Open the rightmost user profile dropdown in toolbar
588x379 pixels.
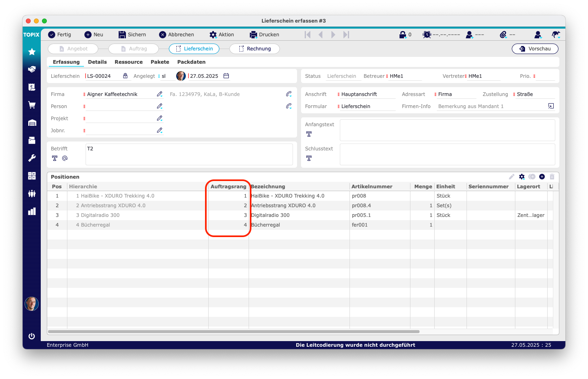click(x=538, y=35)
